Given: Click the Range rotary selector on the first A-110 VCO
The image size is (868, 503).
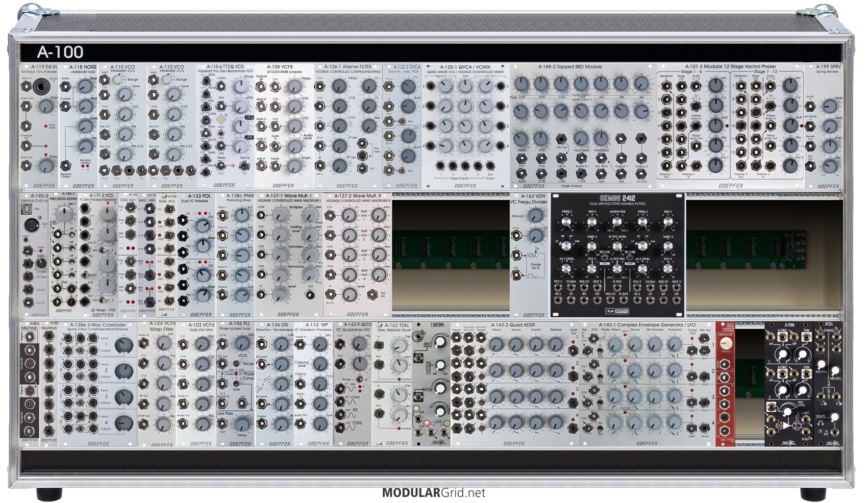Looking at the screenshot, I should click(117, 79).
